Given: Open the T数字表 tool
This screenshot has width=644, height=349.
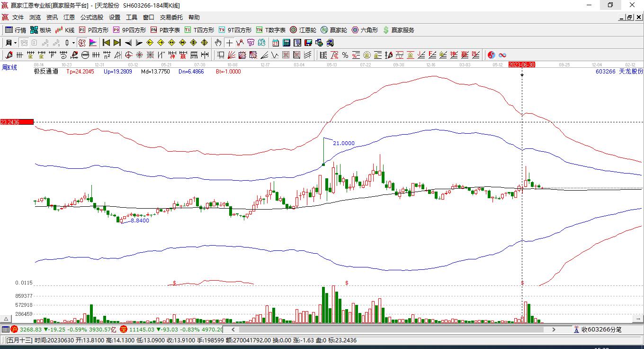Looking at the screenshot, I should (271, 30).
